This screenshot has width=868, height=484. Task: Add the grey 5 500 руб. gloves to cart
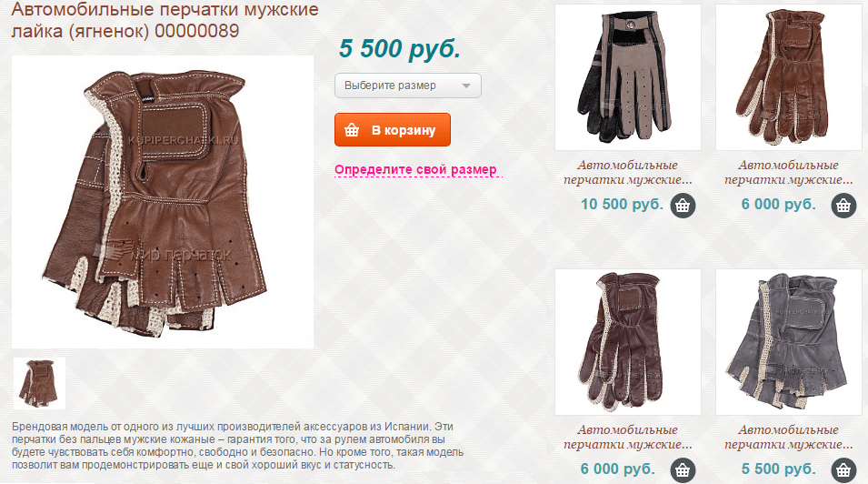point(843,470)
